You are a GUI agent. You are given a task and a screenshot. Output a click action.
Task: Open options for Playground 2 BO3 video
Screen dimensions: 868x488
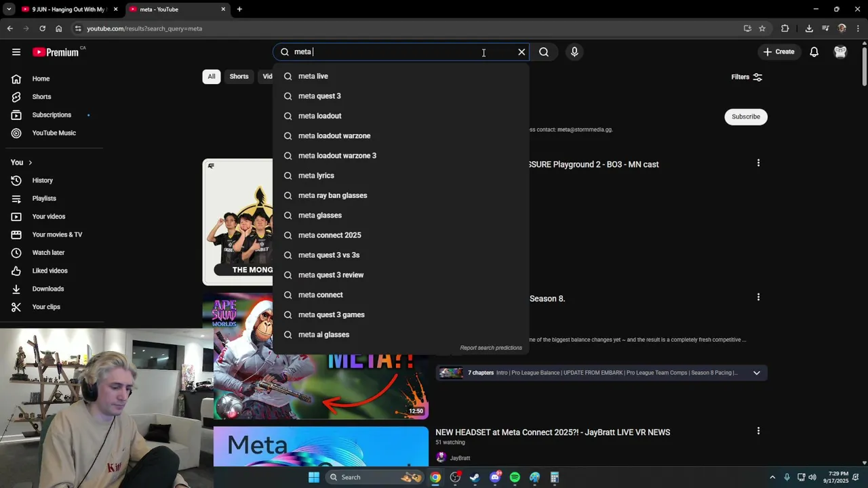coord(758,163)
